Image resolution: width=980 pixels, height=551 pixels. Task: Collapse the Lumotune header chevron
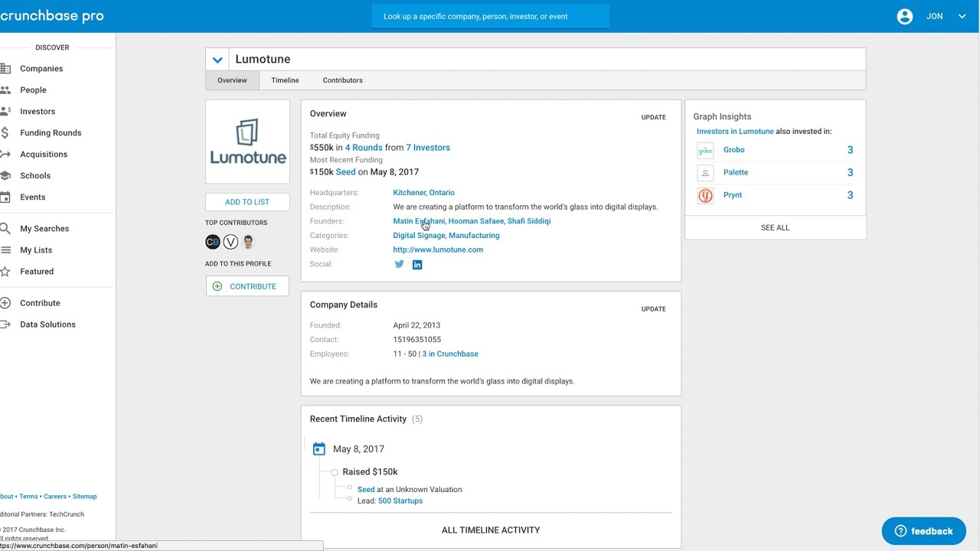217,59
